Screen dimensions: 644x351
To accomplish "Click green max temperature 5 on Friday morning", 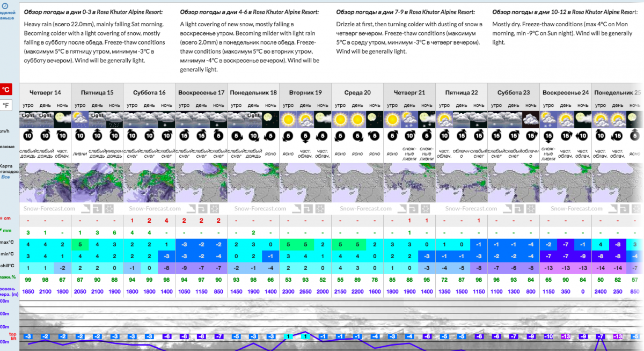I will coord(80,245).
